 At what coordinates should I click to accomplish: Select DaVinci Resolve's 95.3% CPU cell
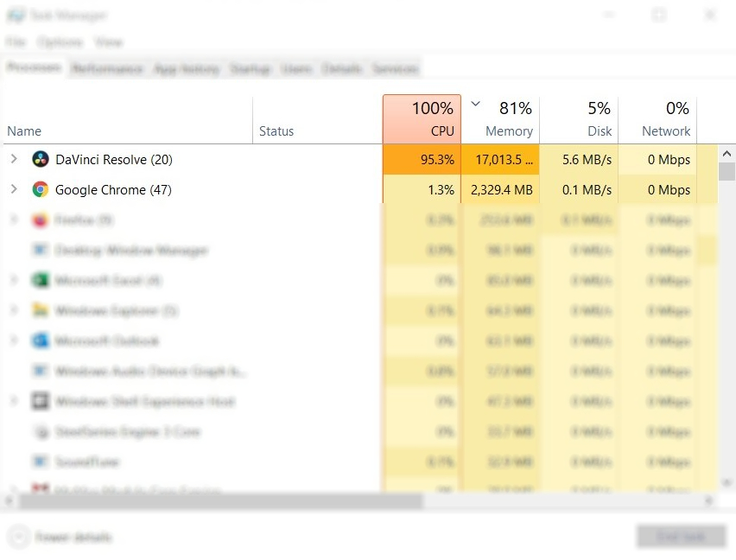click(x=422, y=160)
